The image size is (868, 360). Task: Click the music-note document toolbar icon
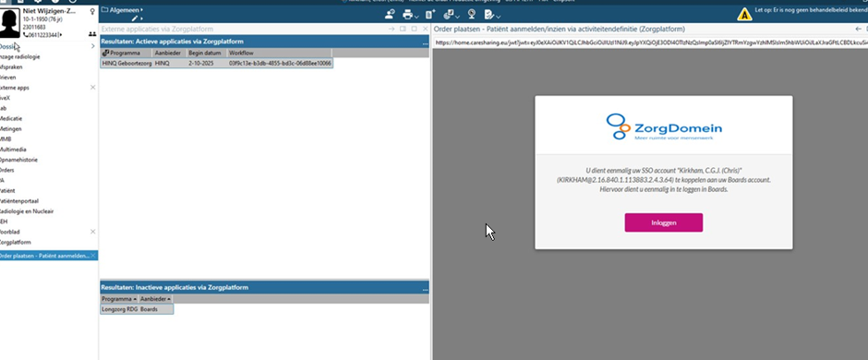click(x=450, y=15)
